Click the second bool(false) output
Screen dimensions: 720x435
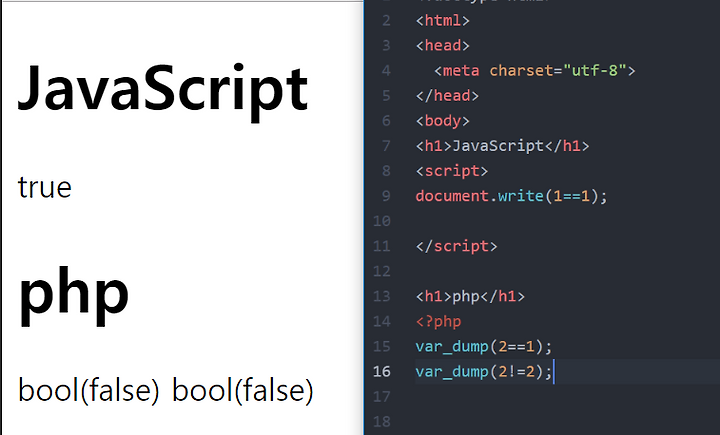click(242, 390)
